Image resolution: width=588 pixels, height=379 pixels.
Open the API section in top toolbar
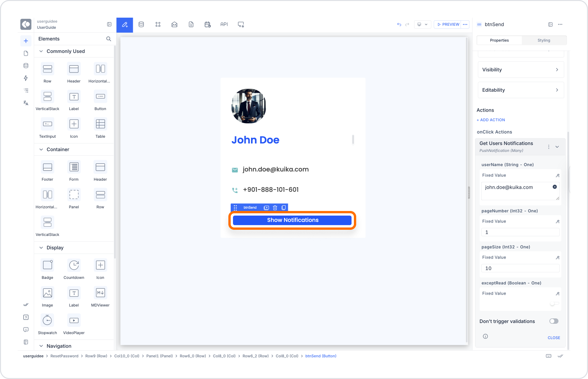[224, 25]
